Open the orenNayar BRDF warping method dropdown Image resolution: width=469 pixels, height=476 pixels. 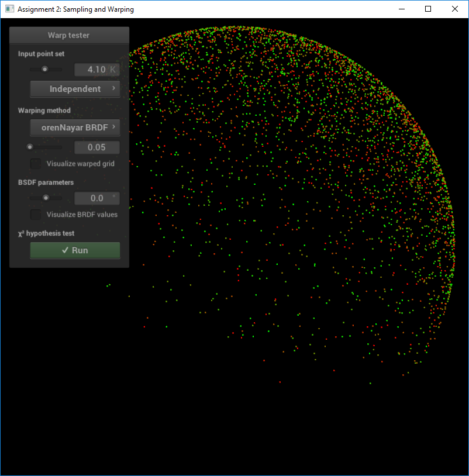point(75,127)
